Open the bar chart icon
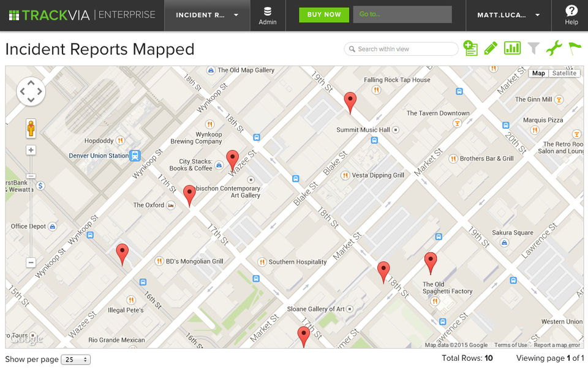The image size is (588, 370). pos(512,48)
